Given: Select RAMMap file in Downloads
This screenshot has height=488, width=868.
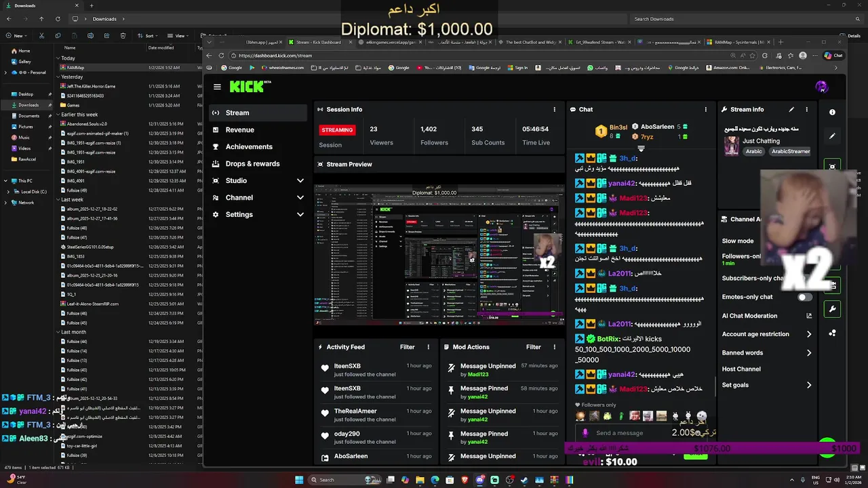Looking at the screenshot, I should pos(75,68).
